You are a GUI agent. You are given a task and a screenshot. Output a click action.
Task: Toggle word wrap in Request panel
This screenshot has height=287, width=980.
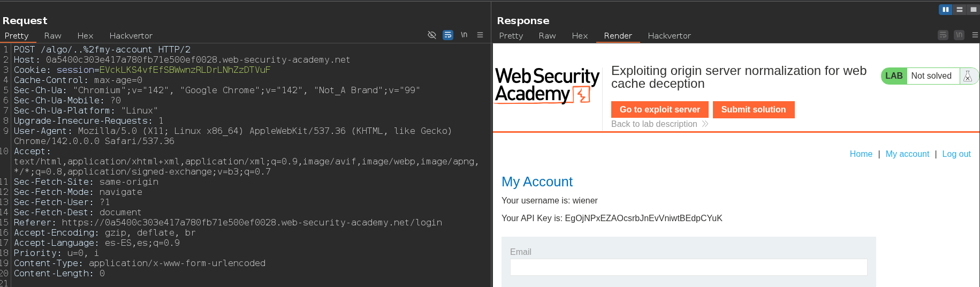pos(448,35)
